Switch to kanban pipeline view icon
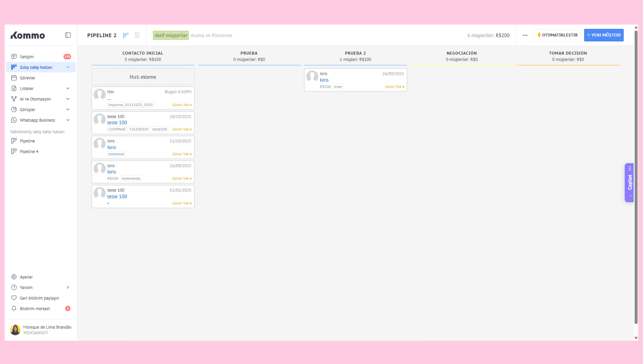 point(126,35)
